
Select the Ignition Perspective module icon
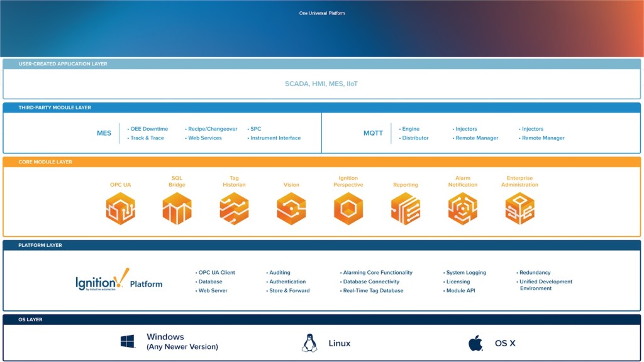(348, 209)
